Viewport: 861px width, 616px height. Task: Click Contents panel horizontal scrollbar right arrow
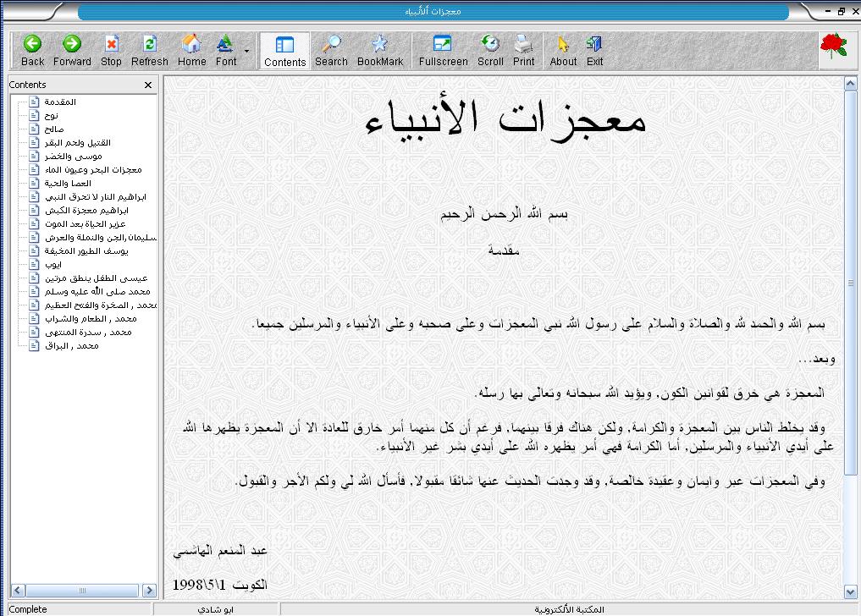click(149, 590)
